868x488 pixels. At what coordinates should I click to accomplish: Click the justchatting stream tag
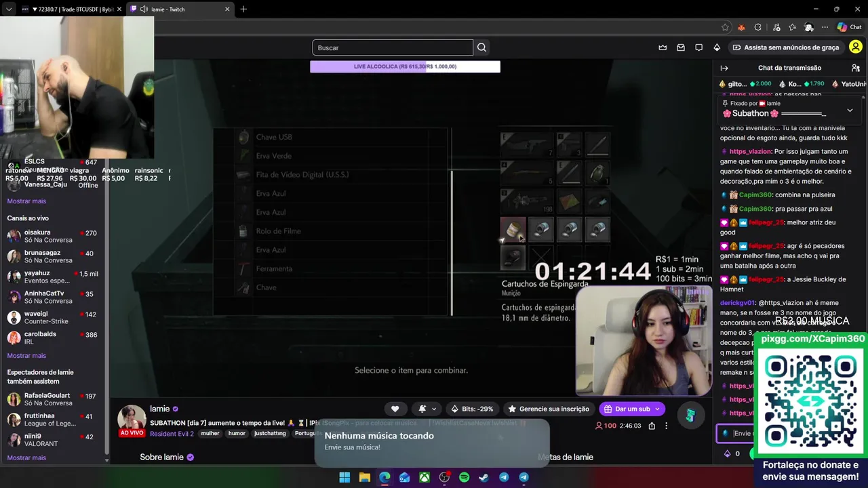click(271, 434)
